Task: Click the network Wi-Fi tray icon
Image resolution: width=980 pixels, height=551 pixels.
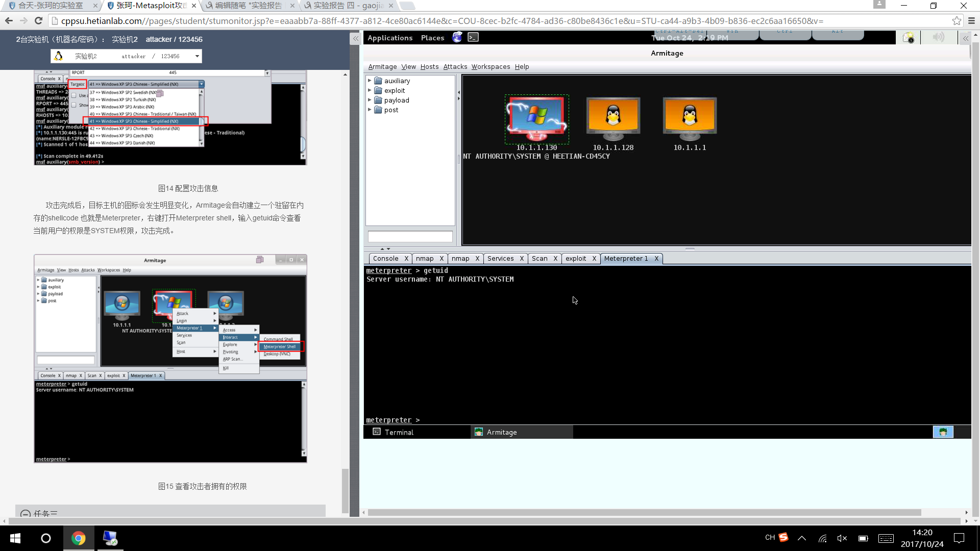Action: (822, 538)
